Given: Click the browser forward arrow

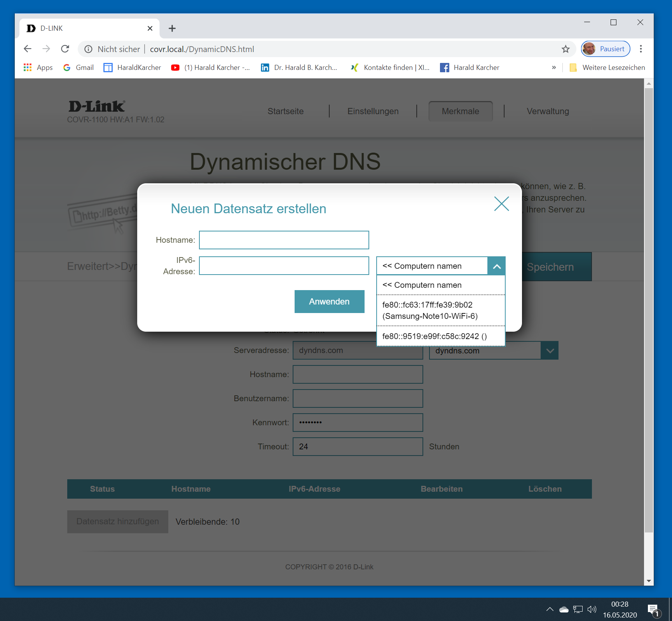Looking at the screenshot, I should (x=46, y=49).
